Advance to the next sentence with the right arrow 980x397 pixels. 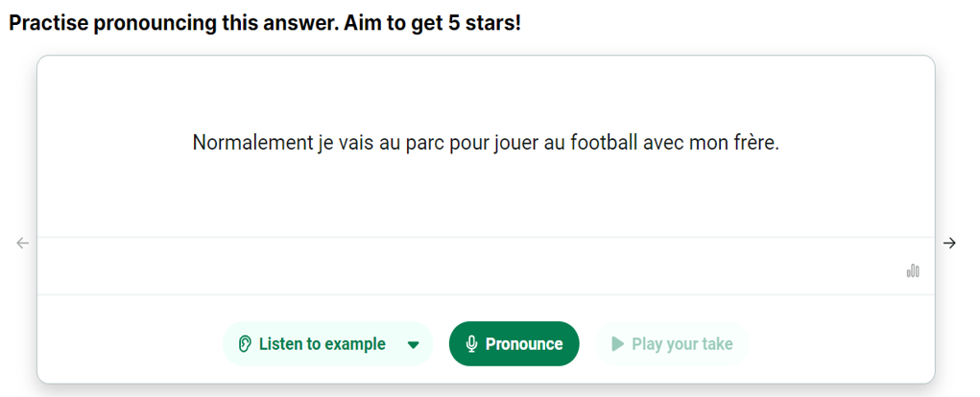pos(949,244)
